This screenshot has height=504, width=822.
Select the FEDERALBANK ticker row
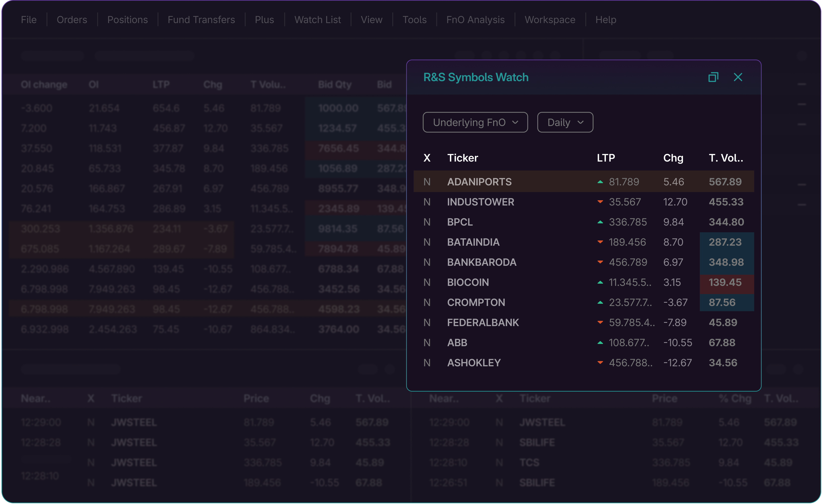click(x=483, y=323)
